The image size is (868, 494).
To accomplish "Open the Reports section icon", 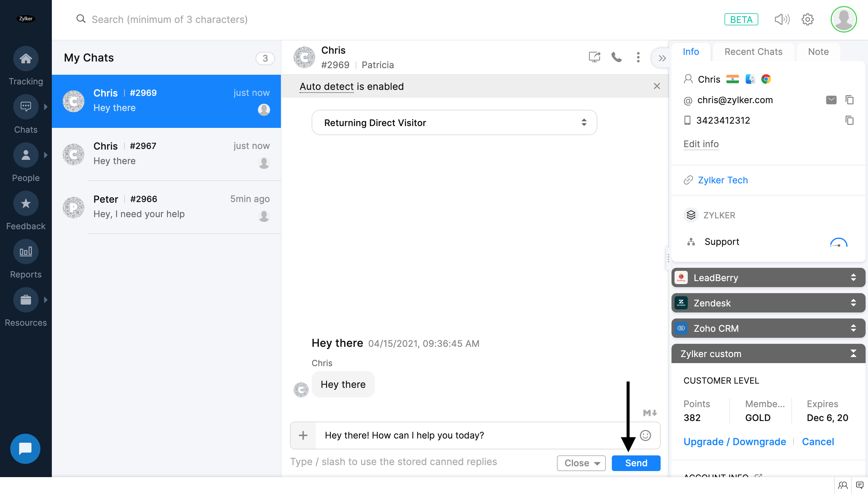I will tap(26, 252).
